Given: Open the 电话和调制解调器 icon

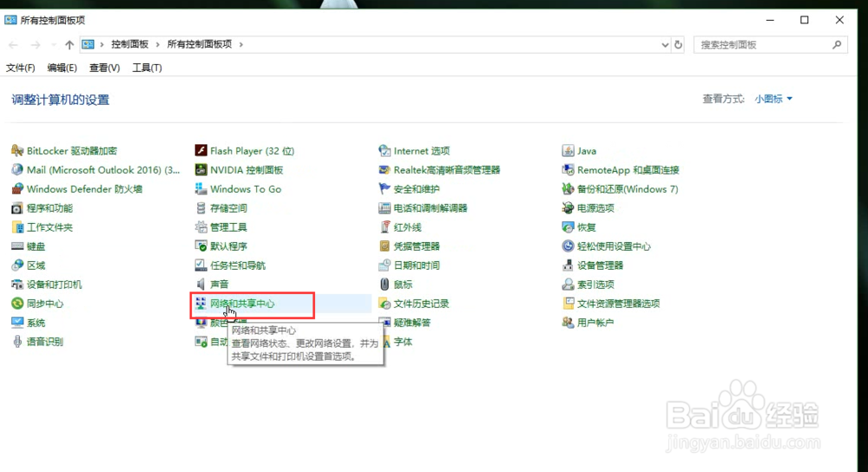Looking at the screenshot, I should point(385,208).
